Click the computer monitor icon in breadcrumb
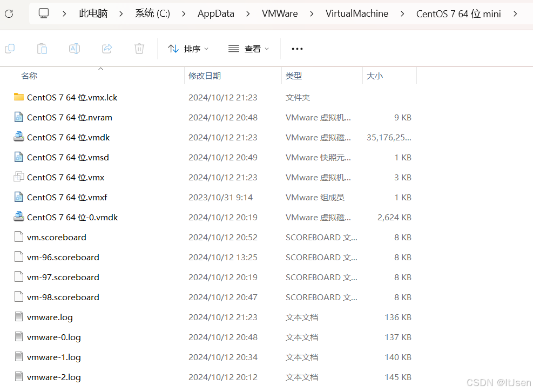The image size is (533, 392). (x=44, y=13)
